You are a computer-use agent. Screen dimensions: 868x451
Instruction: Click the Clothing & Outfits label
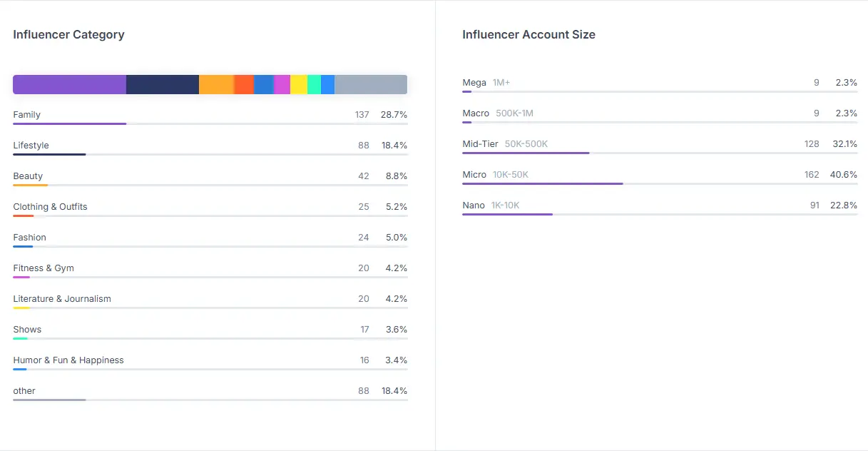point(50,207)
